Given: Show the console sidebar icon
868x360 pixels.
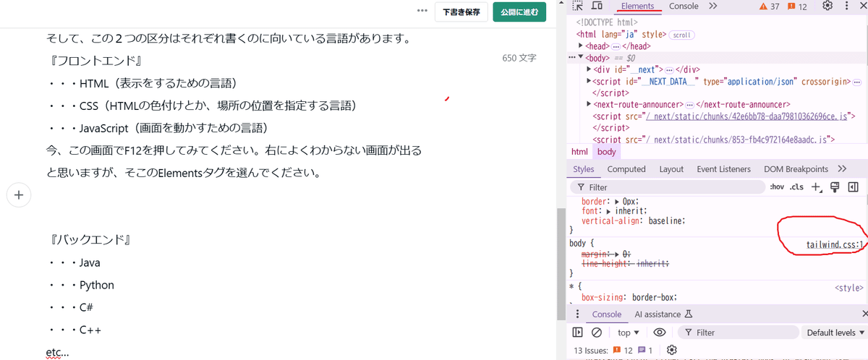Looking at the screenshot, I should pos(577,333).
